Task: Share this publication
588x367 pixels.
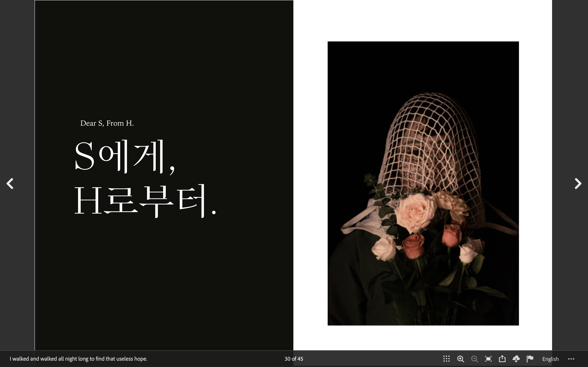Action: point(502,359)
